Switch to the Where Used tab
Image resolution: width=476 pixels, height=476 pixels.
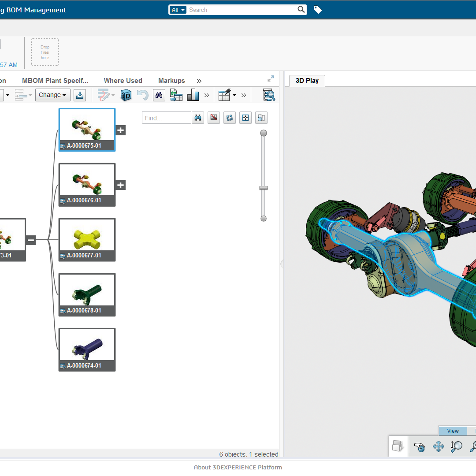pos(123,81)
